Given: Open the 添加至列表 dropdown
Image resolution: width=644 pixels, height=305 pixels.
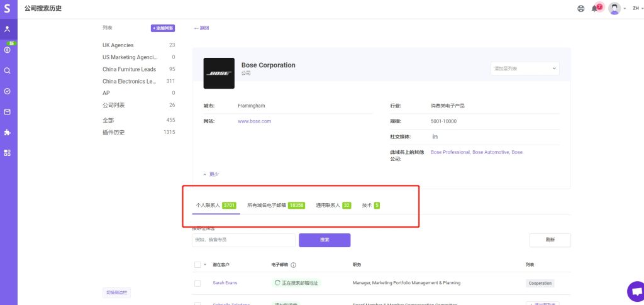Looking at the screenshot, I should point(525,69).
